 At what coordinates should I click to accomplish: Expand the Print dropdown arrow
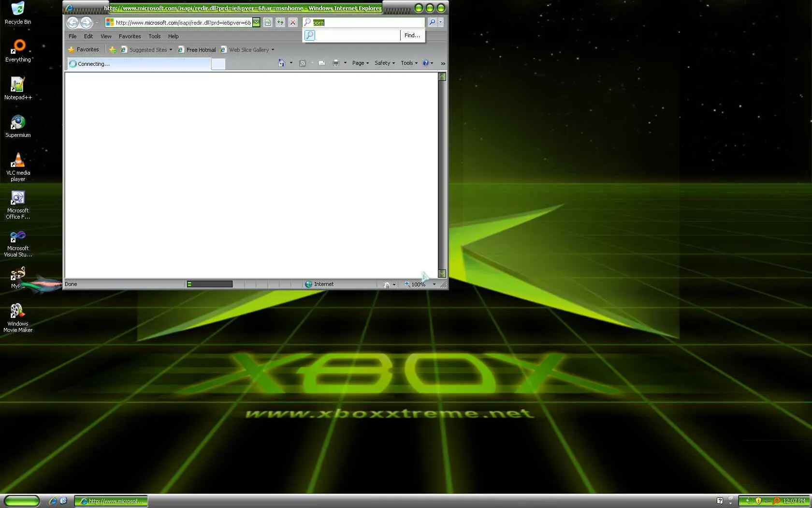click(x=345, y=63)
